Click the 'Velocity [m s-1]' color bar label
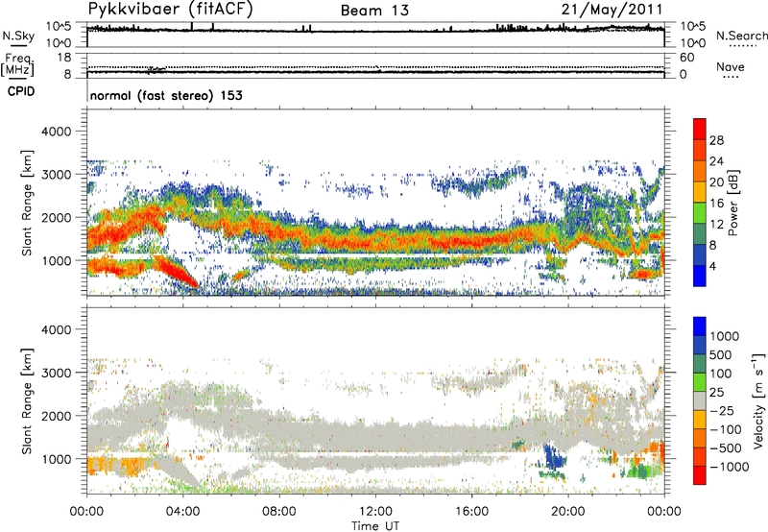Image resolution: width=768 pixels, height=532 pixels. [x=758, y=400]
